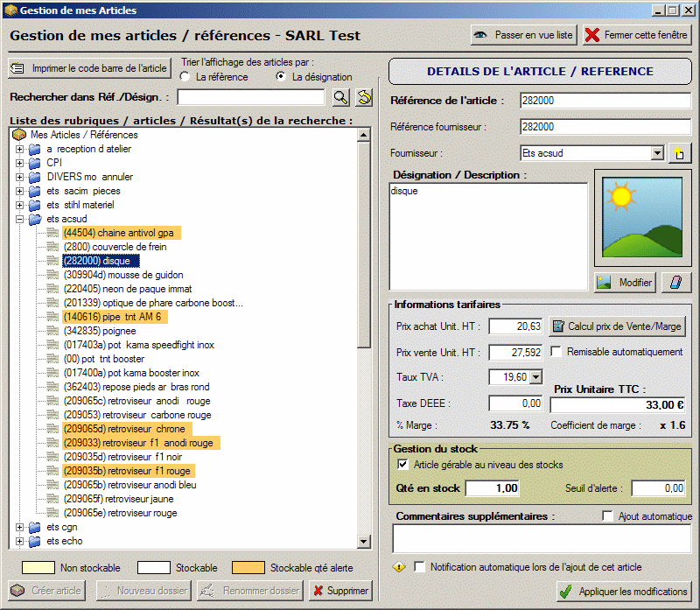Select (201339) optique de phare carbone boost

(153, 303)
